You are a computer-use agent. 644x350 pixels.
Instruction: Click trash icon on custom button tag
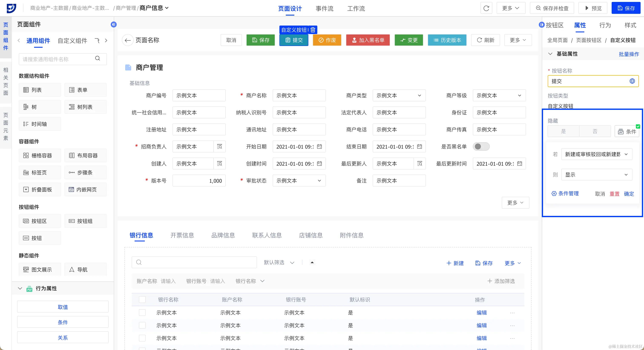313,30
